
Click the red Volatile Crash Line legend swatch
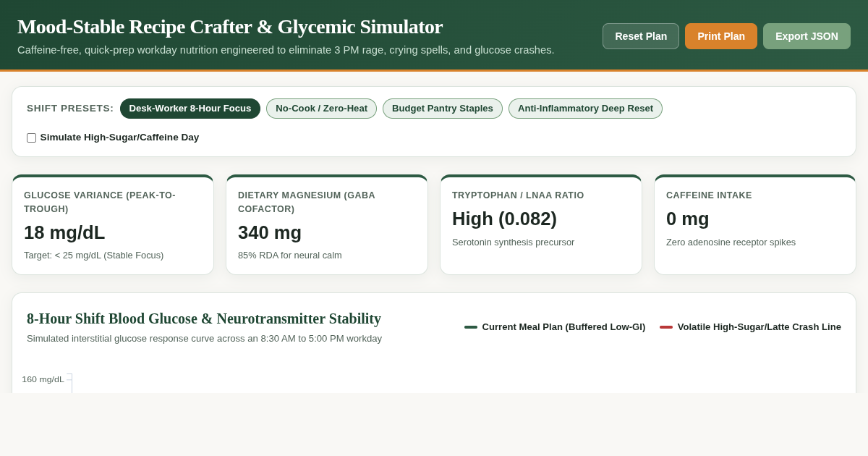666,327
